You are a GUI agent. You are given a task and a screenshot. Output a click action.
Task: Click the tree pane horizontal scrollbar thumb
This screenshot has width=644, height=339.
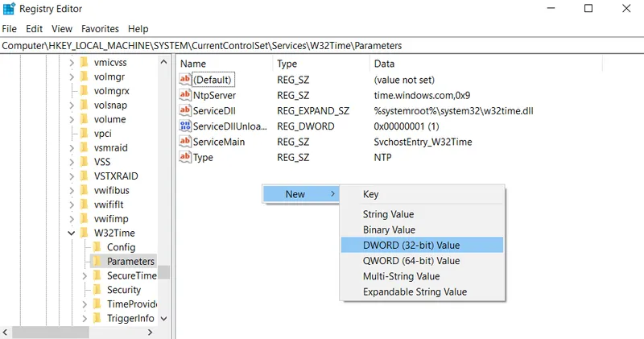pyautogui.click(x=51, y=332)
